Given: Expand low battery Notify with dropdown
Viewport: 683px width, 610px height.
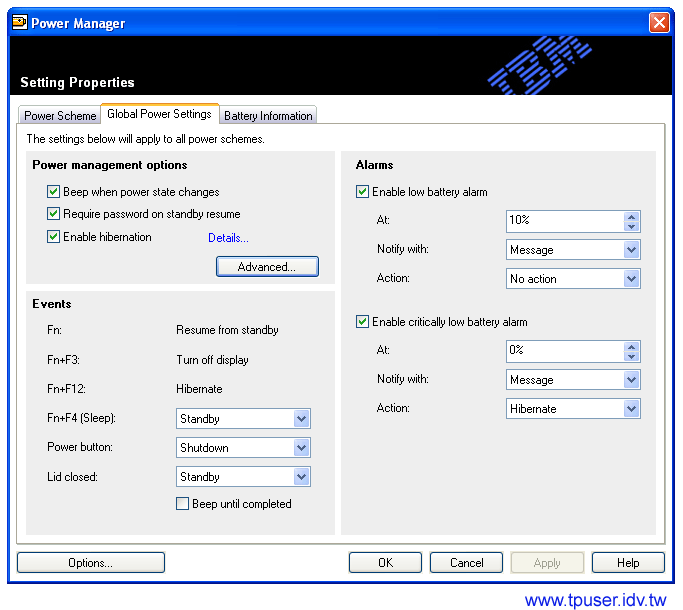Looking at the screenshot, I should [x=631, y=250].
